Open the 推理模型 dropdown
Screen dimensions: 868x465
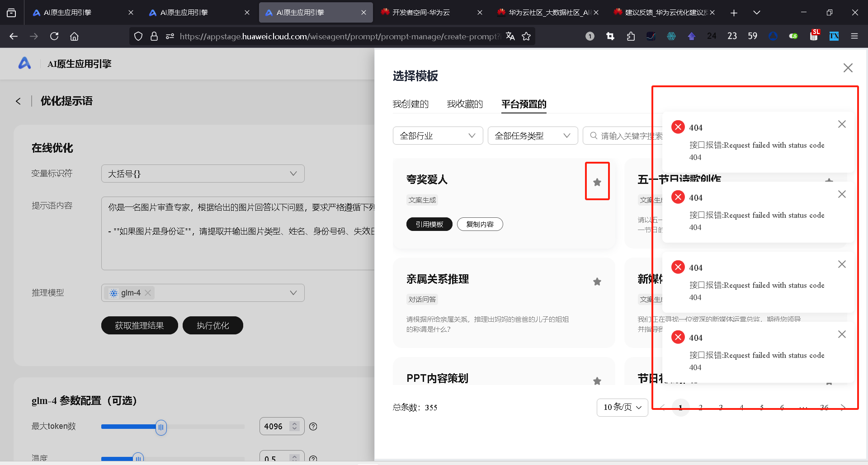coord(203,293)
